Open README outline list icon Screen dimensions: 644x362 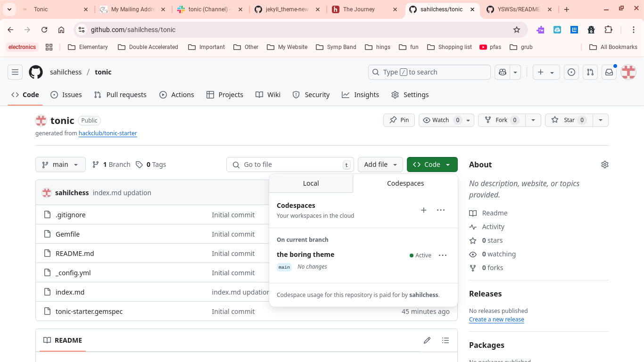point(445,340)
